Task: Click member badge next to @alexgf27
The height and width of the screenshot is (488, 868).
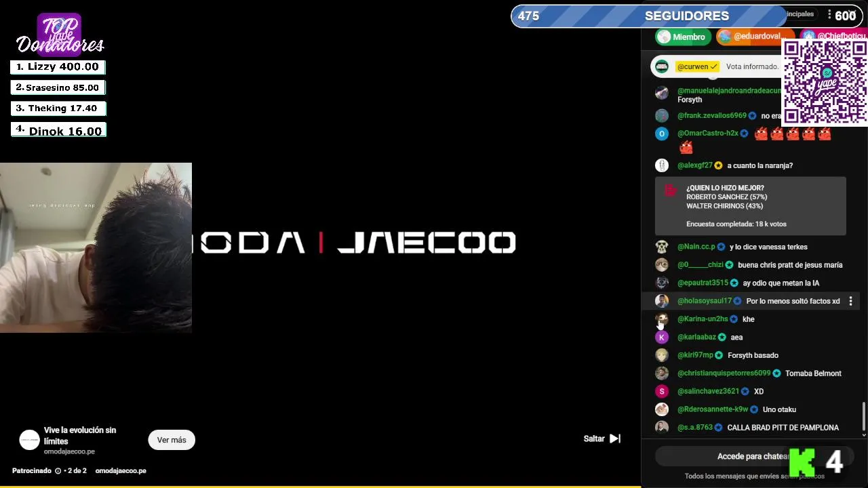Action: (718, 165)
